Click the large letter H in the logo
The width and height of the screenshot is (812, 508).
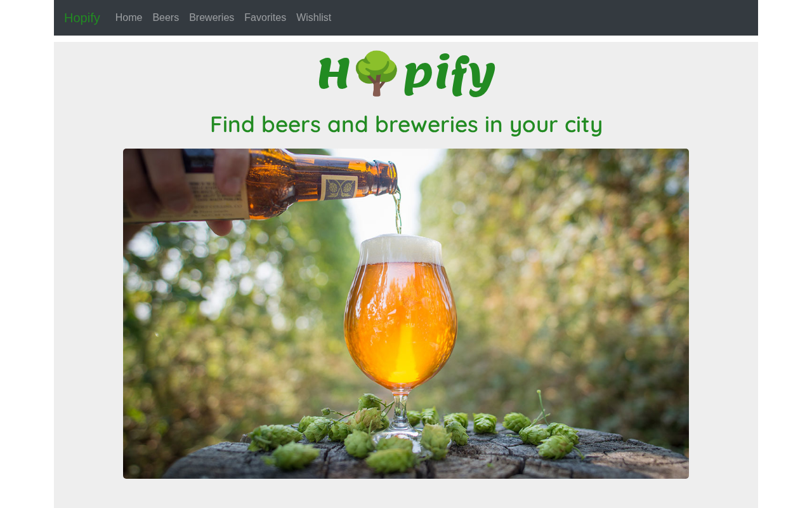tap(334, 74)
